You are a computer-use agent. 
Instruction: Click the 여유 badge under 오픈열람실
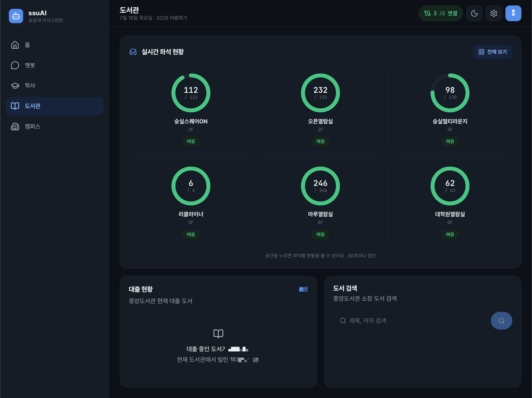tap(320, 141)
